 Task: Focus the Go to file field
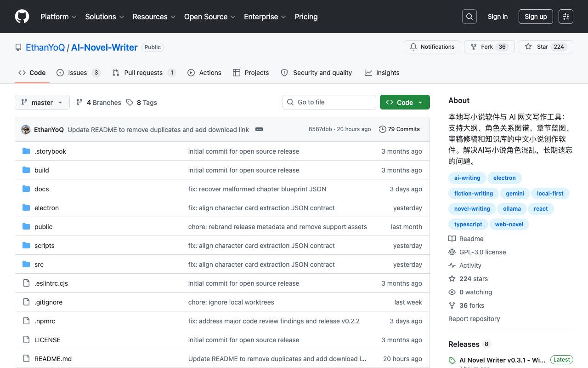[329, 102]
